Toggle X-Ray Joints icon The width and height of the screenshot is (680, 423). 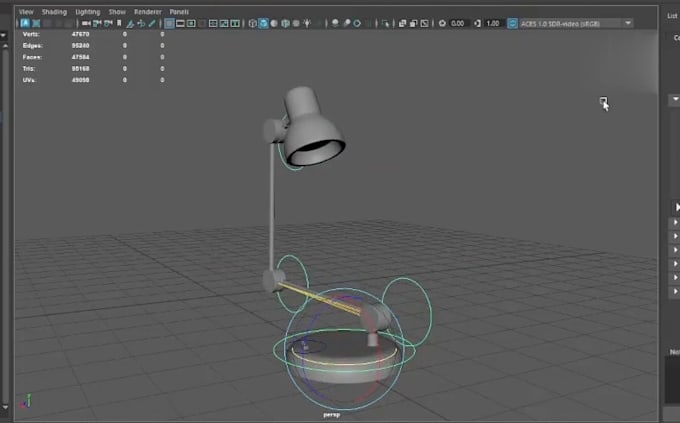tap(425, 23)
